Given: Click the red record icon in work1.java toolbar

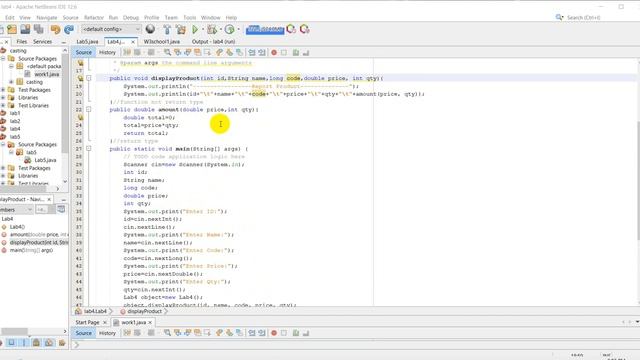Looking at the screenshot, I should pyautogui.click(x=274, y=333).
